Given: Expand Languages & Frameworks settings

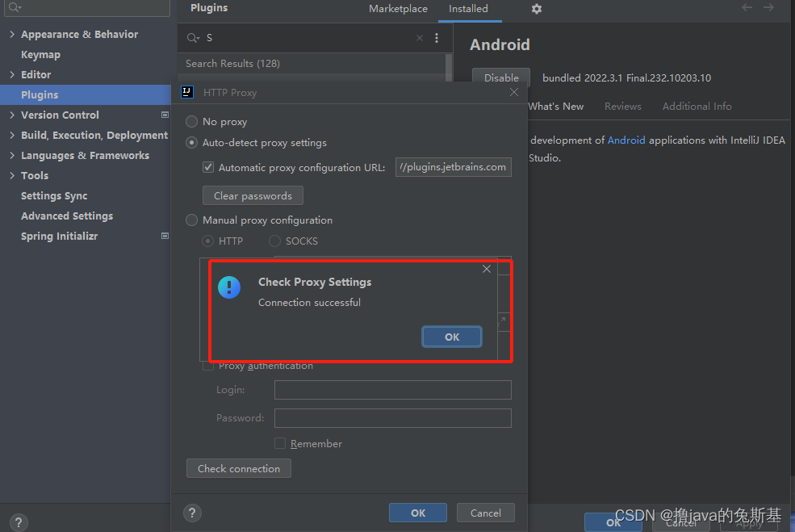Looking at the screenshot, I should (12, 155).
